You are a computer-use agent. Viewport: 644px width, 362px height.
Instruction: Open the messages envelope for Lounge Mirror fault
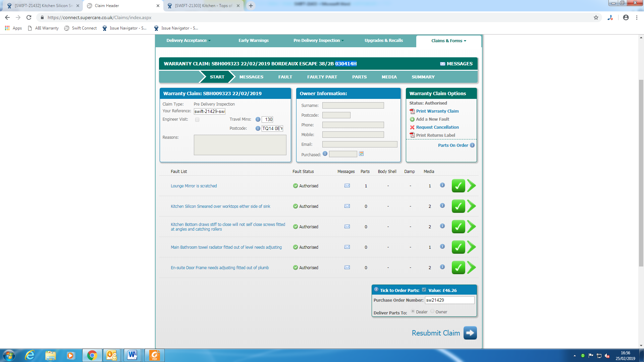(347, 186)
